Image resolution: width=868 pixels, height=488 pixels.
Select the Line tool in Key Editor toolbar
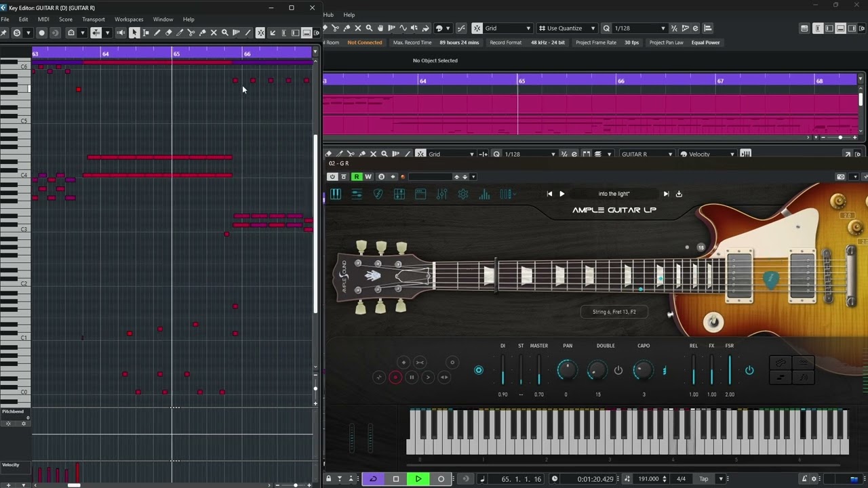coord(248,33)
